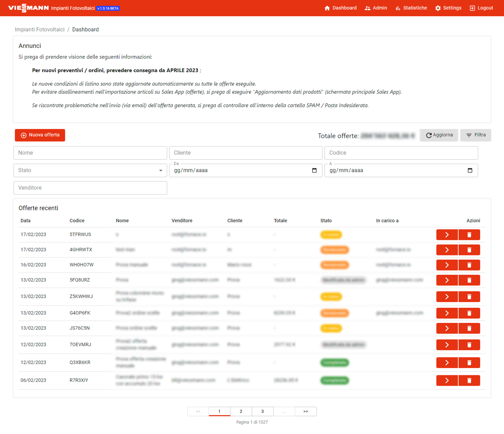
Task: Select code cell R7R3XIY
Action: (79, 380)
